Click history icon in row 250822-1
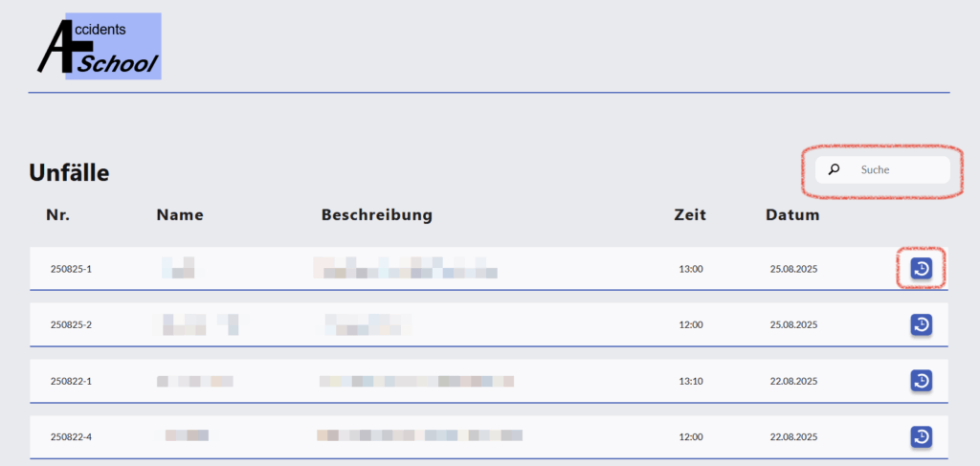This screenshot has width=980, height=466. (921, 381)
